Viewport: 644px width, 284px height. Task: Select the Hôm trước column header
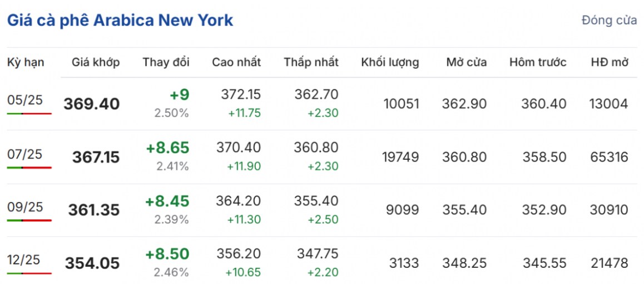tap(537, 62)
